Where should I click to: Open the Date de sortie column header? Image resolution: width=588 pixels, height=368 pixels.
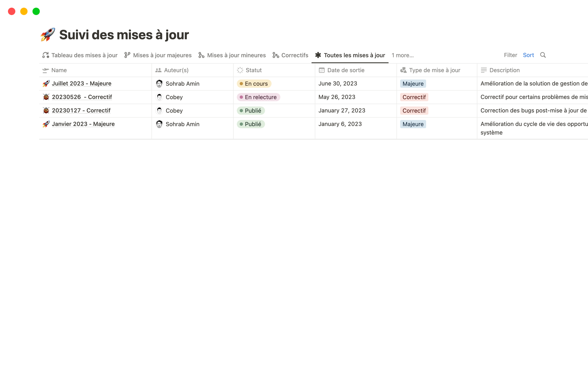pos(345,70)
